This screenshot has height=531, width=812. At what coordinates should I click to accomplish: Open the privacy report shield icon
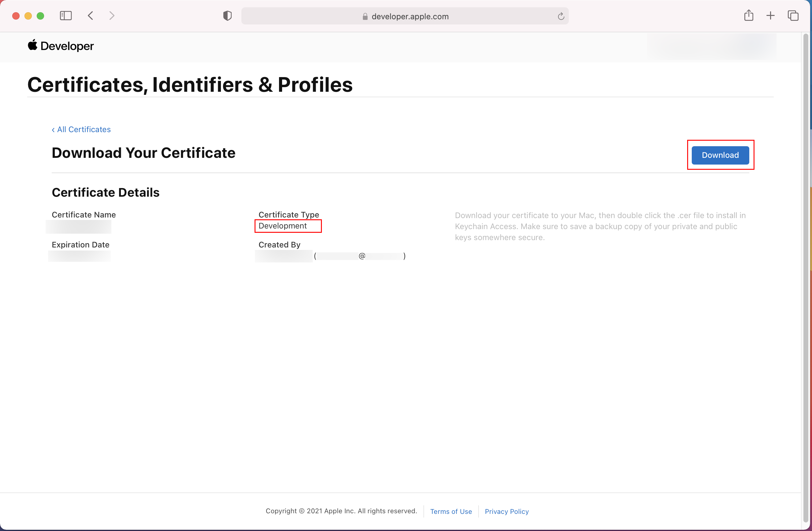(x=227, y=16)
